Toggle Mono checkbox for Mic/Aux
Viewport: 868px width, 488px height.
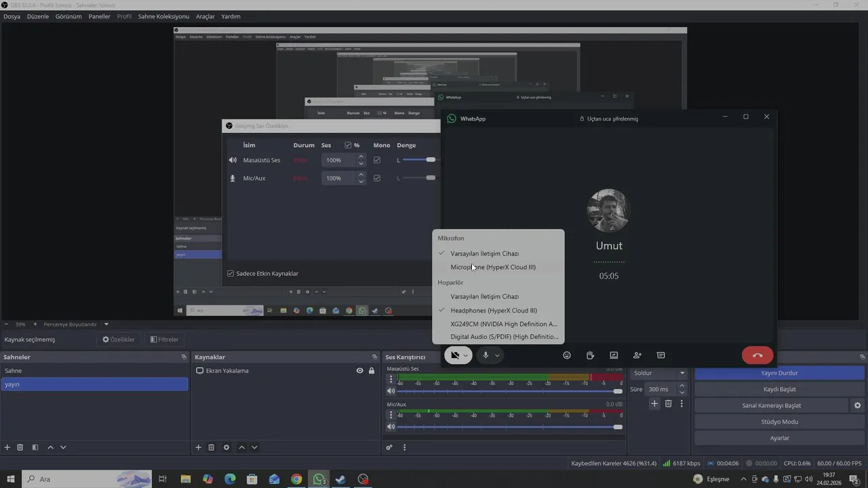click(377, 178)
